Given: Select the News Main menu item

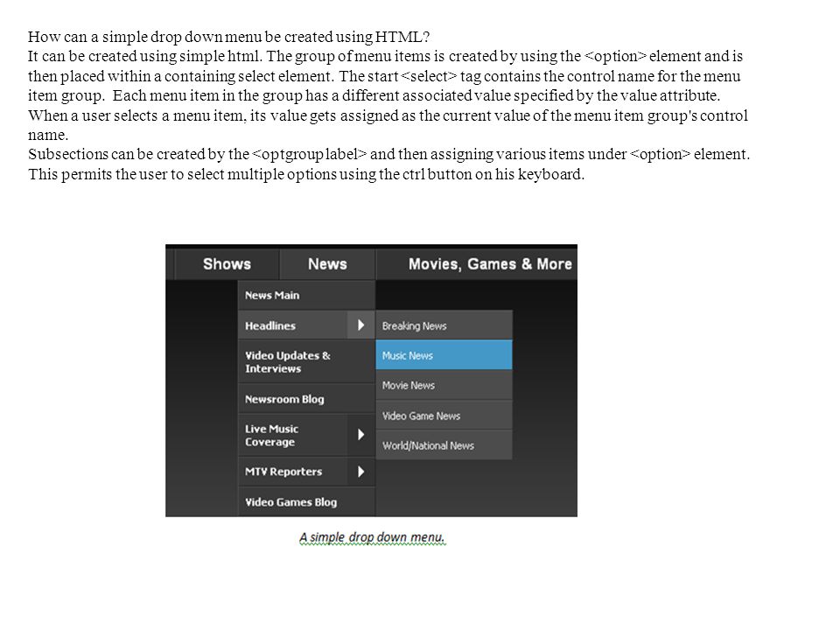Looking at the screenshot, I should pos(306,295).
